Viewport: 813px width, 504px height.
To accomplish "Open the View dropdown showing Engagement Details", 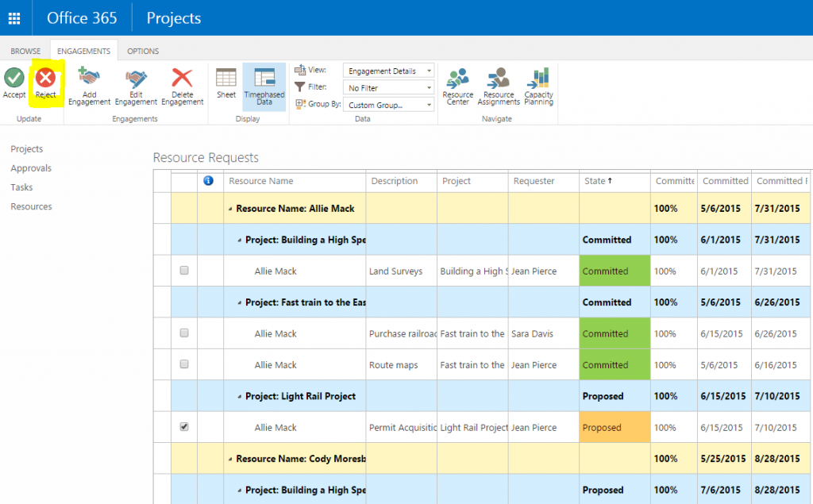I will click(x=389, y=71).
